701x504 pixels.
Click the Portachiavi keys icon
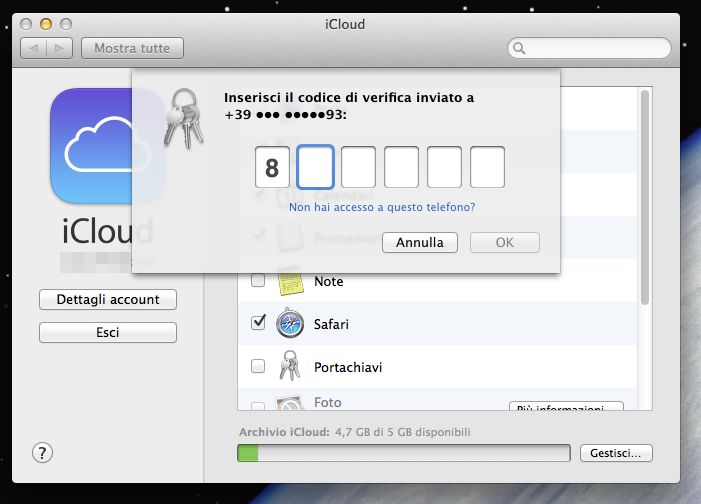point(290,365)
